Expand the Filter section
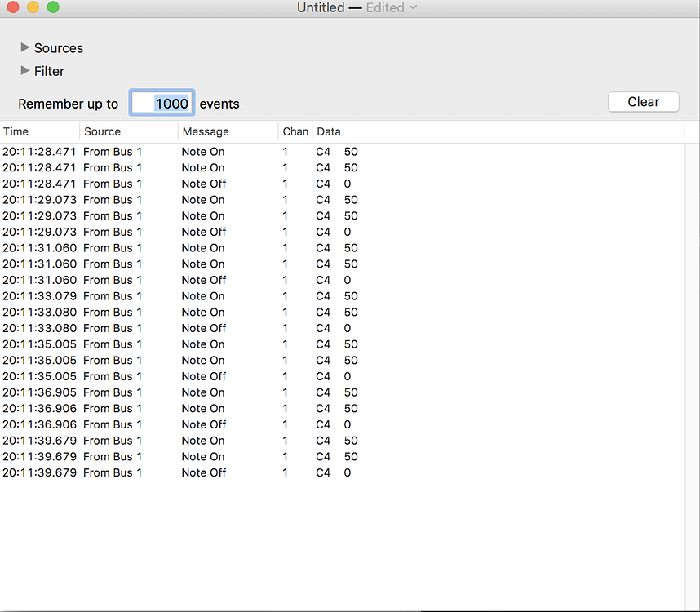Screen dimensions: 700x612 tap(24, 71)
